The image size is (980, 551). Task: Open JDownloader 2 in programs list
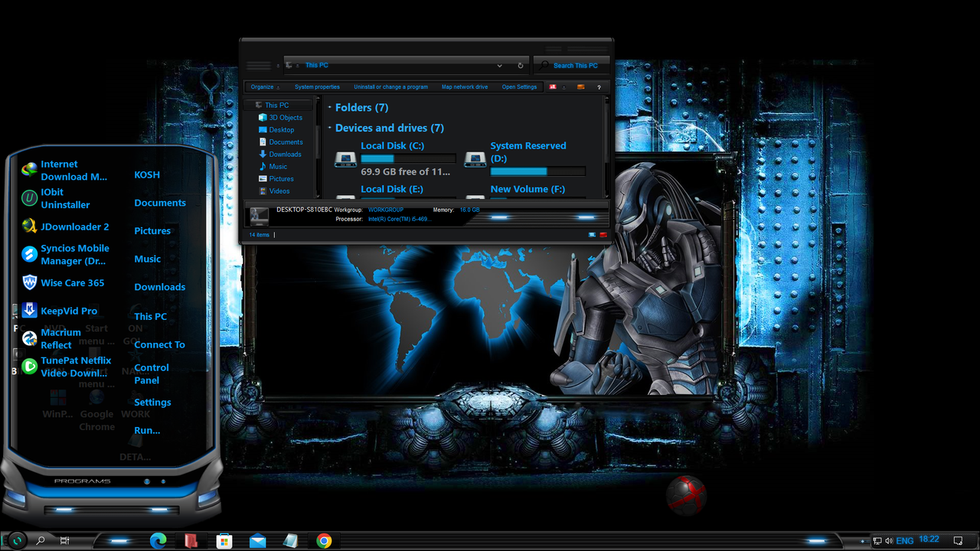click(x=65, y=227)
